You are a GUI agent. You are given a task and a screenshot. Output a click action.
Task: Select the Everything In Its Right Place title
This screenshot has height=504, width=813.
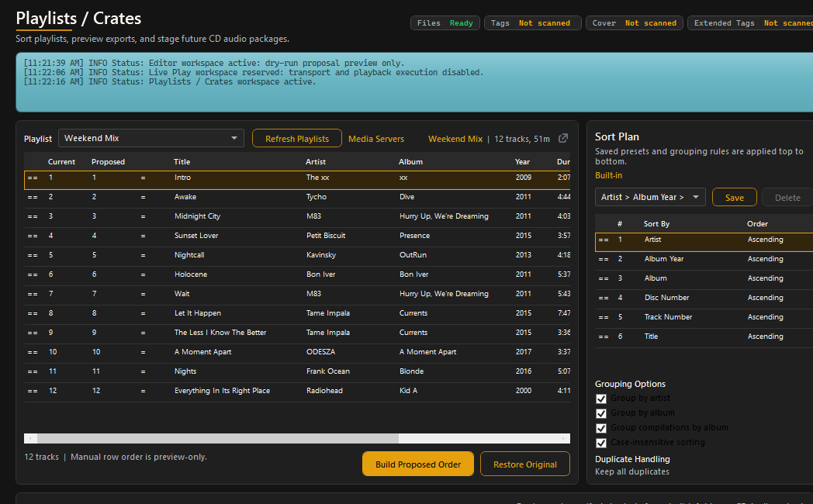(222, 391)
